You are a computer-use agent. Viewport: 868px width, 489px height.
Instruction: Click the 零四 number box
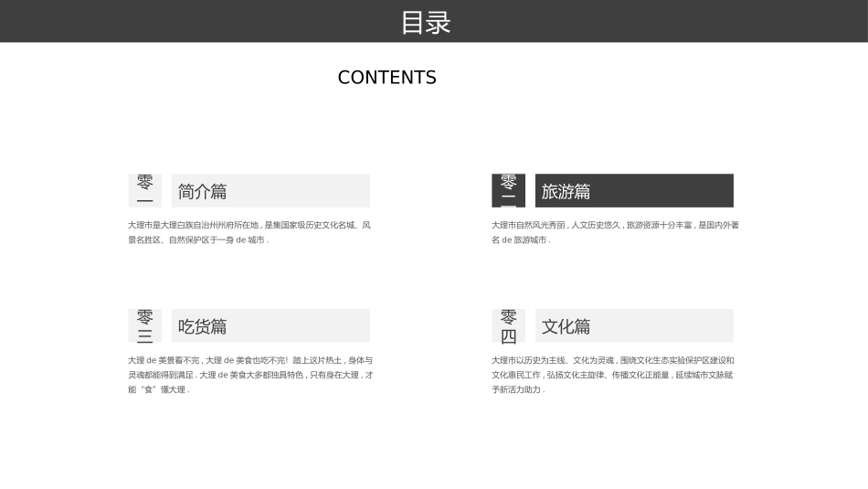[x=508, y=325]
